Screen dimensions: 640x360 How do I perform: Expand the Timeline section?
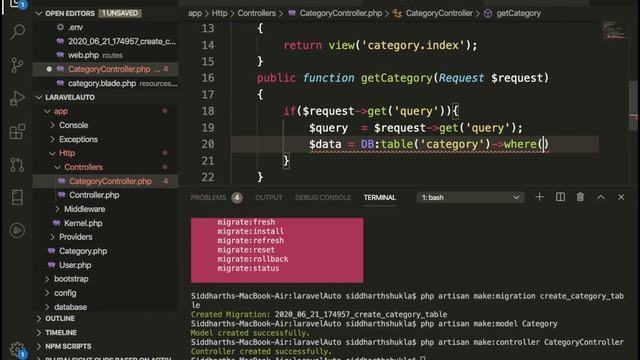tap(106, 332)
